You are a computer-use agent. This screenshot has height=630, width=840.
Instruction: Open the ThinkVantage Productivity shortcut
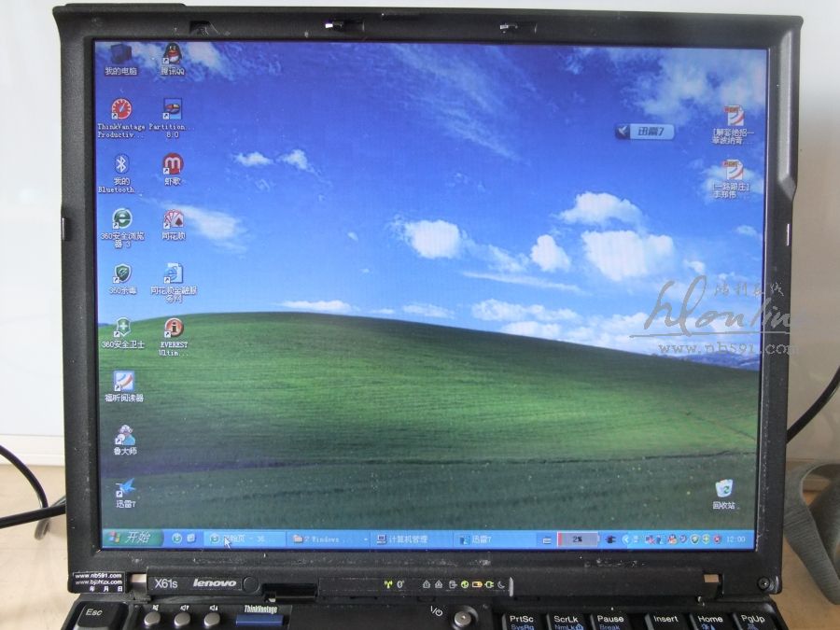pyautogui.click(x=121, y=119)
